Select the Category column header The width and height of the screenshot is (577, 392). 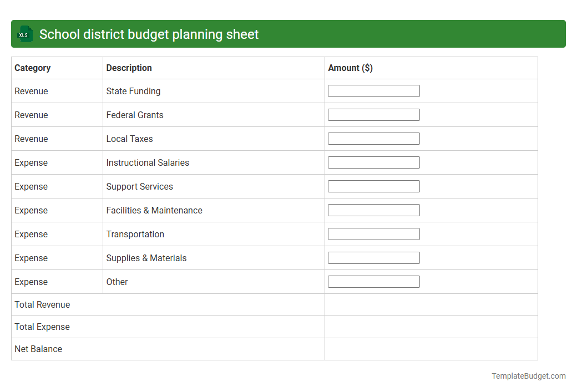(33, 68)
